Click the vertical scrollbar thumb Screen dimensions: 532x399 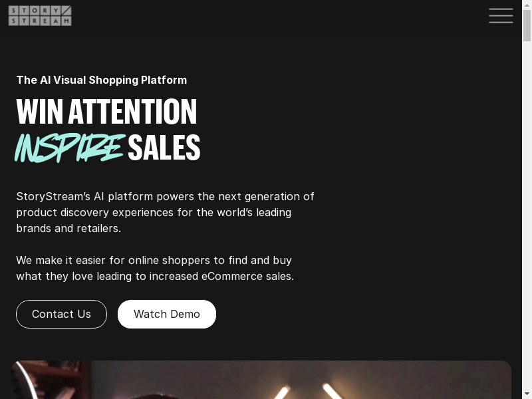pyautogui.click(x=527, y=26)
